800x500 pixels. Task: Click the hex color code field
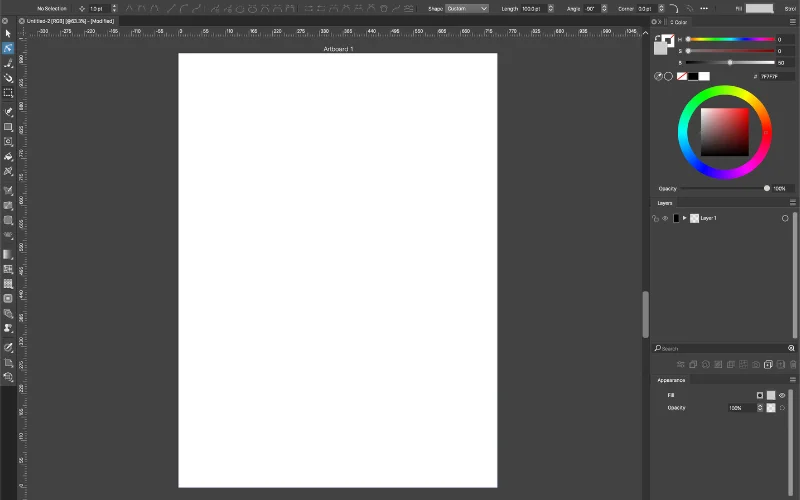(x=777, y=77)
